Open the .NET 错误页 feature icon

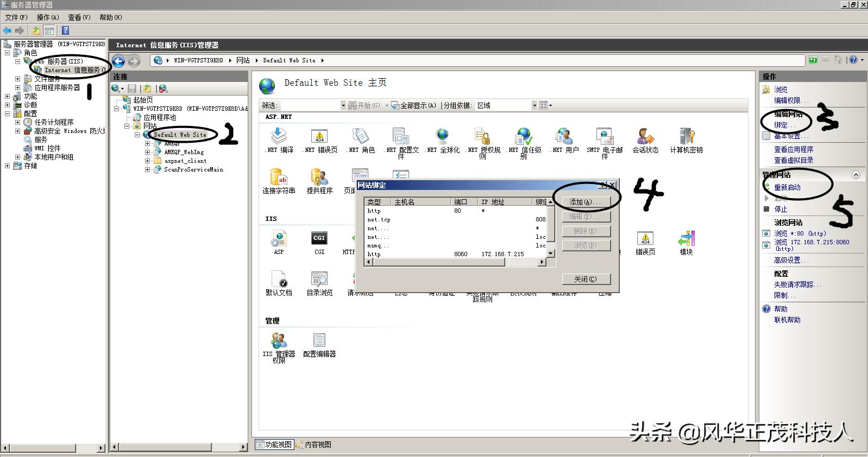319,136
